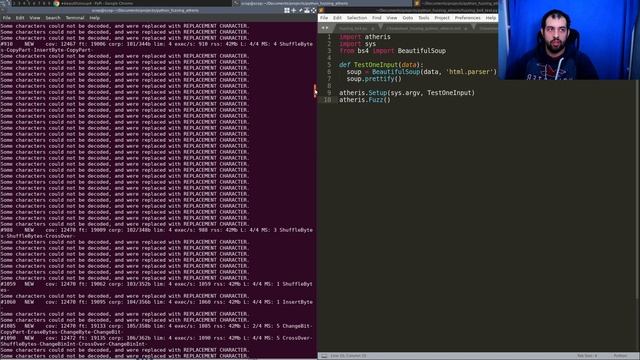Open the terminal File menu
Viewport: 640px width, 360px height.
(x=7, y=18)
